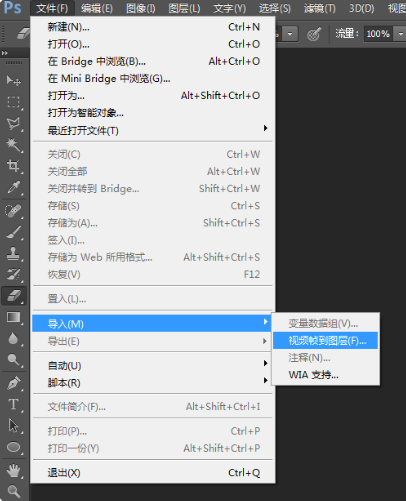406x501 pixels.
Task: Toggle the airbrush-style pressure icon in options bar
Action: coord(314,34)
